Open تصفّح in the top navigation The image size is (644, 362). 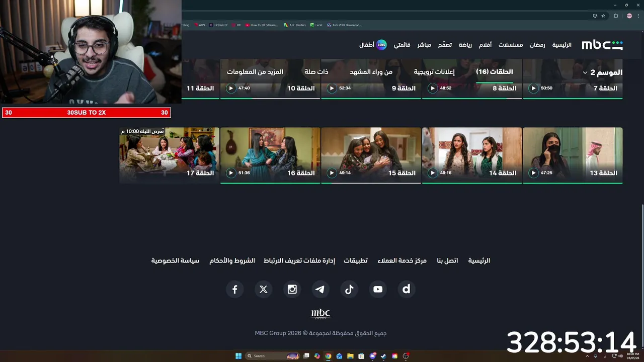click(x=445, y=45)
